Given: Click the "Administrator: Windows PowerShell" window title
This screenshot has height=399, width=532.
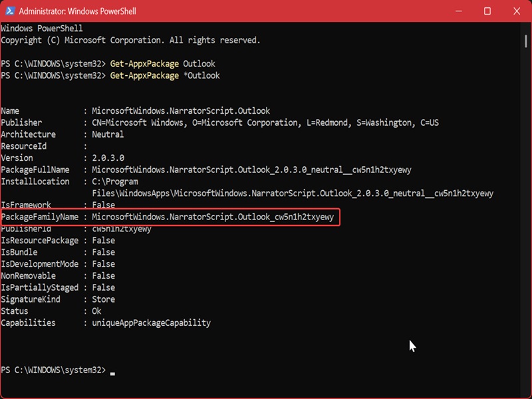Looking at the screenshot, I should [77, 11].
